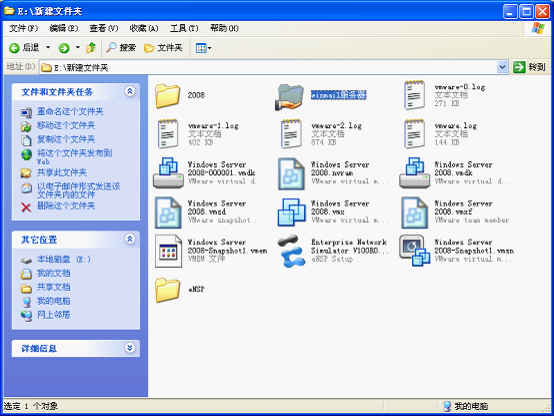Open the Tools (工具) menu
The height and width of the screenshot is (416, 554).
[184, 28]
